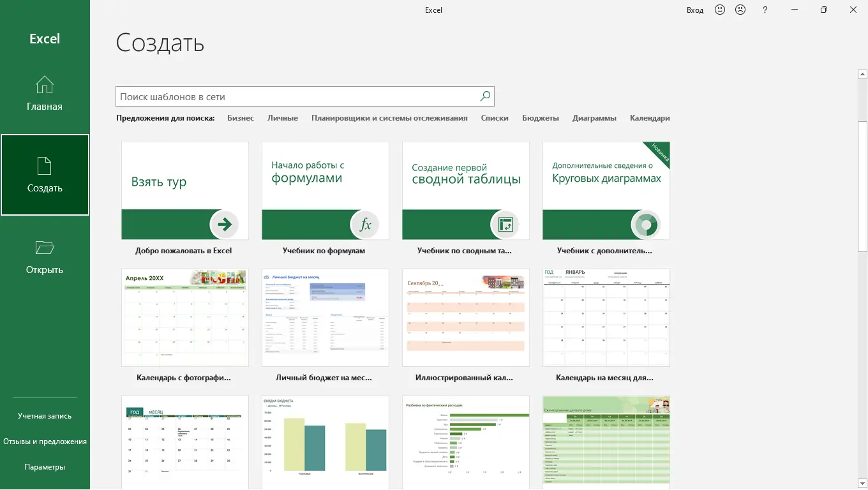Select the Сводка бюджета chart template
This screenshot has width=868, height=490.
click(325, 442)
